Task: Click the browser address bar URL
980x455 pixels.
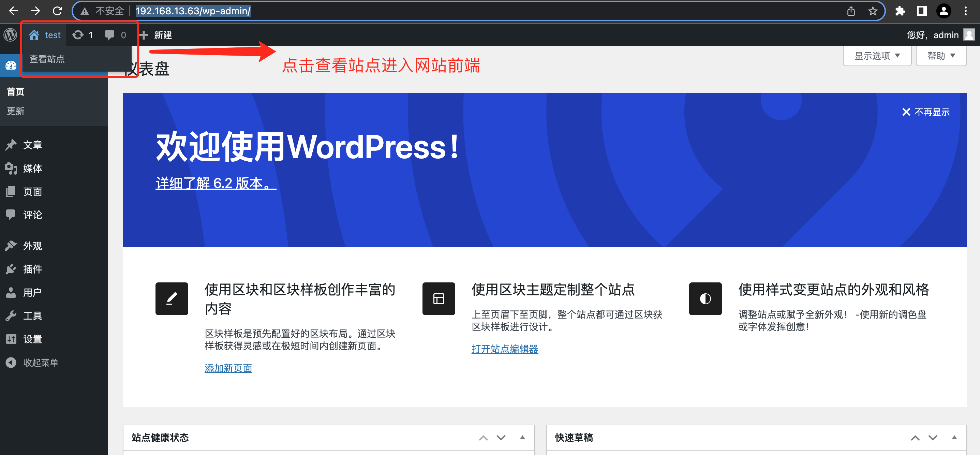Action: [193, 11]
